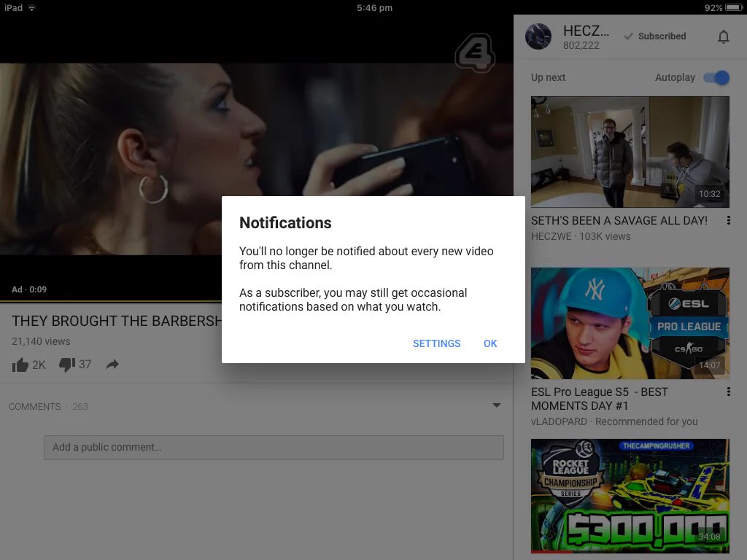Open SETTINGS from the Notifications dialog
747x560 pixels.
[436, 343]
